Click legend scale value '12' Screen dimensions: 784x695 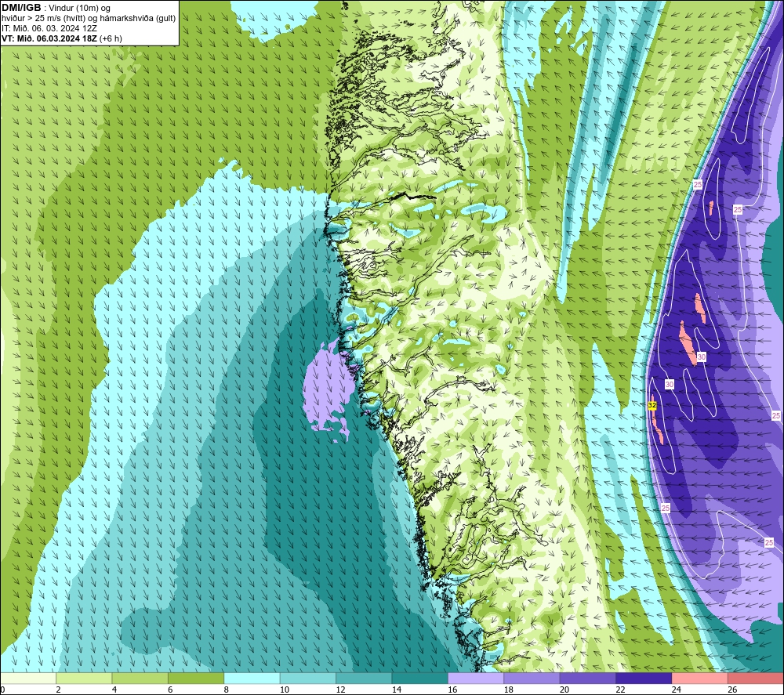tap(340, 690)
